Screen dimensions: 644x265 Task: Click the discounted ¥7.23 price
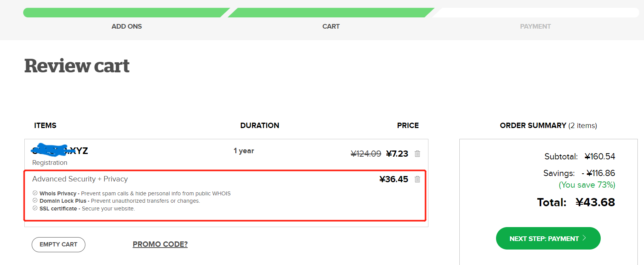click(397, 154)
